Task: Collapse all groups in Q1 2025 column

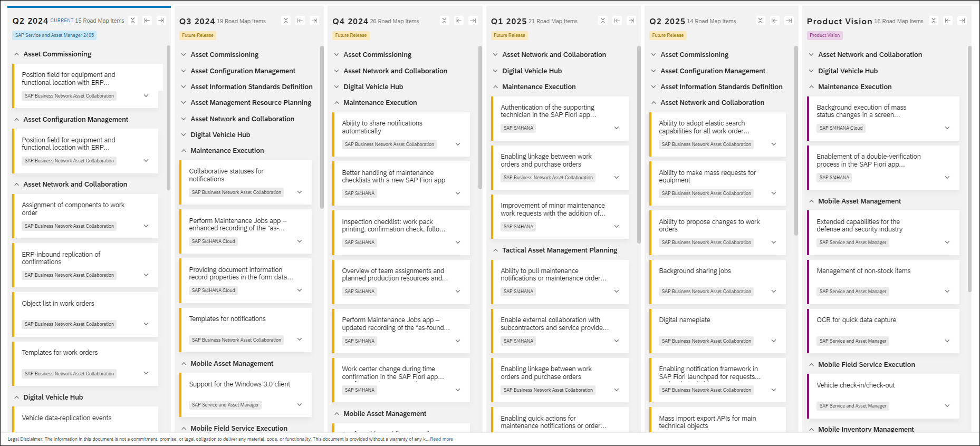Action: pyautogui.click(x=603, y=21)
